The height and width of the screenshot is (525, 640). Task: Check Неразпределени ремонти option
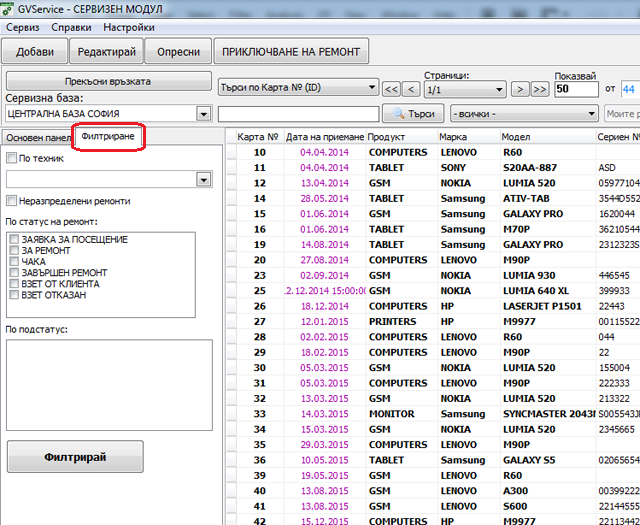[11, 200]
